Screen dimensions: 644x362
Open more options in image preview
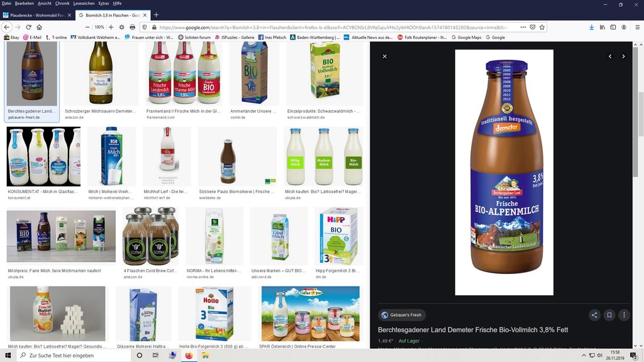point(624,315)
